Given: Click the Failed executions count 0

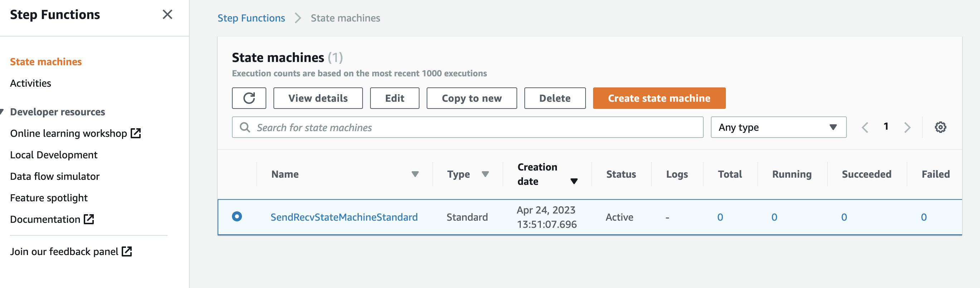Looking at the screenshot, I should coord(923,217).
